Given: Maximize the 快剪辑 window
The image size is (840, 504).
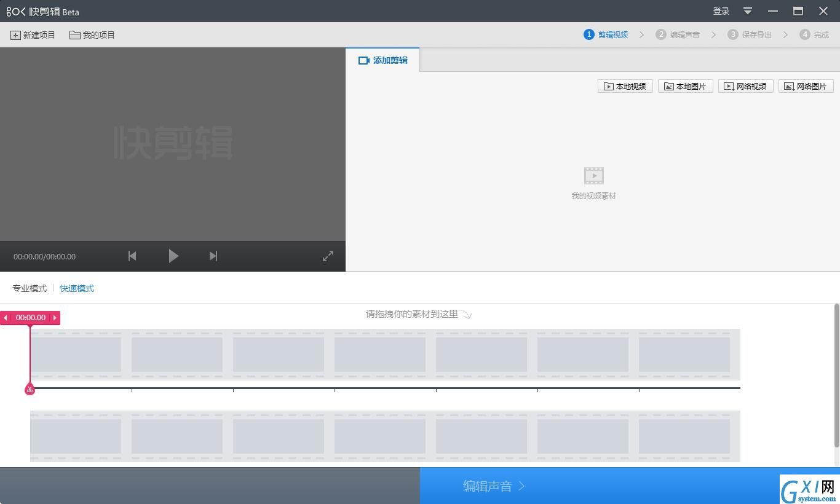Looking at the screenshot, I should pyautogui.click(x=798, y=11).
